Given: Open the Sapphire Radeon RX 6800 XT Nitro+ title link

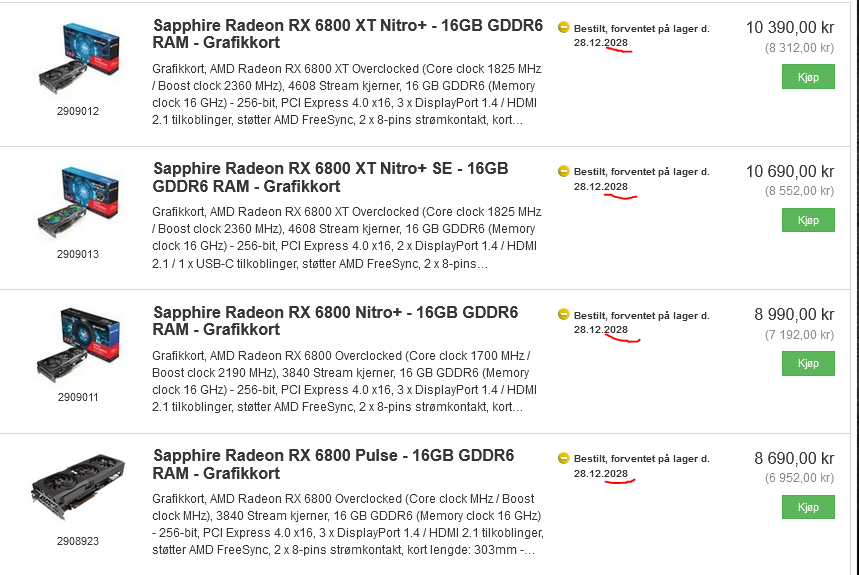Looking at the screenshot, I should pyautogui.click(x=347, y=34).
